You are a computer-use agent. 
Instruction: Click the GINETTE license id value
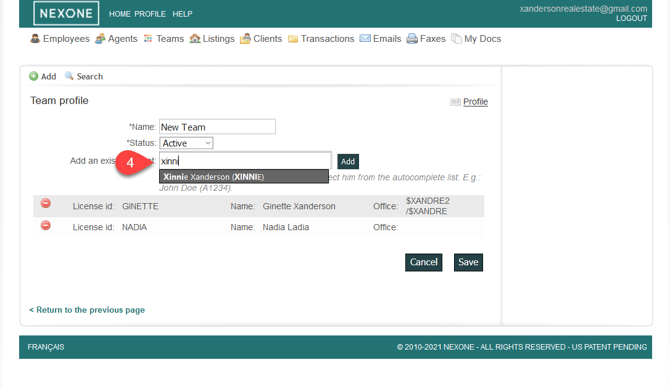(140, 206)
